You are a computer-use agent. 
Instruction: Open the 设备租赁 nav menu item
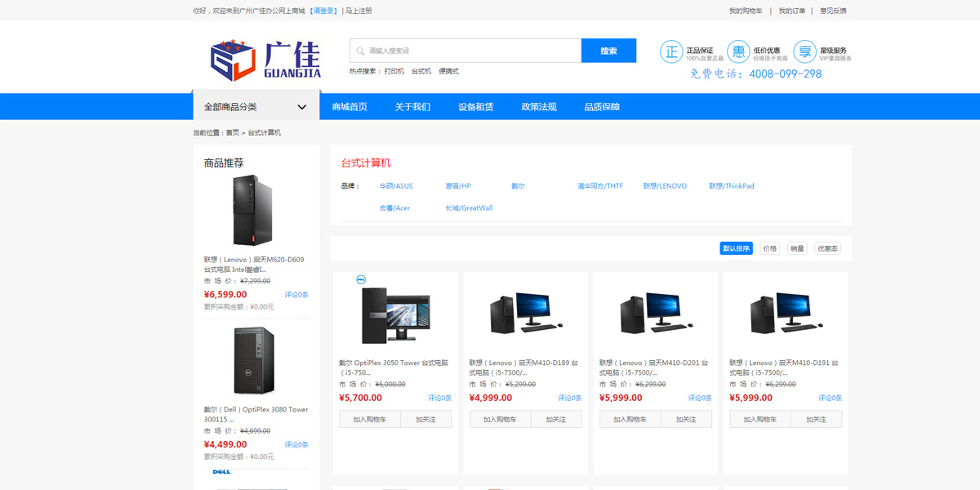coord(475,107)
